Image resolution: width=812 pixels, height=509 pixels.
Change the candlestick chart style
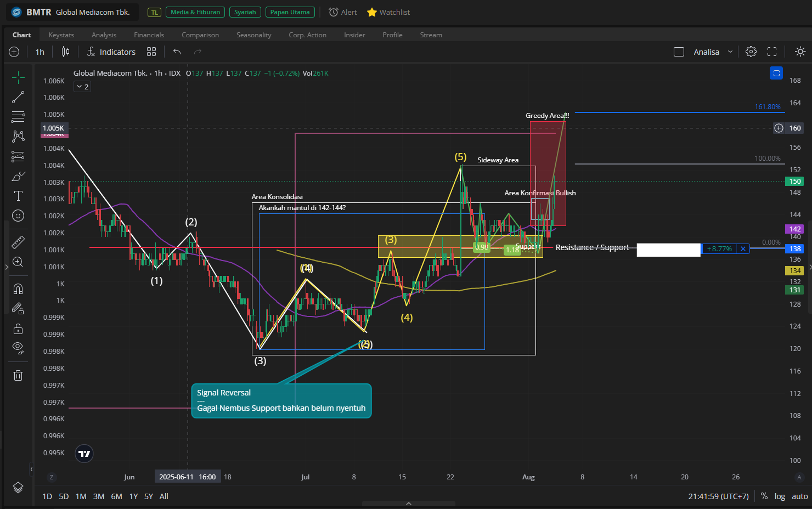pyautogui.click(x=65, y=52)
